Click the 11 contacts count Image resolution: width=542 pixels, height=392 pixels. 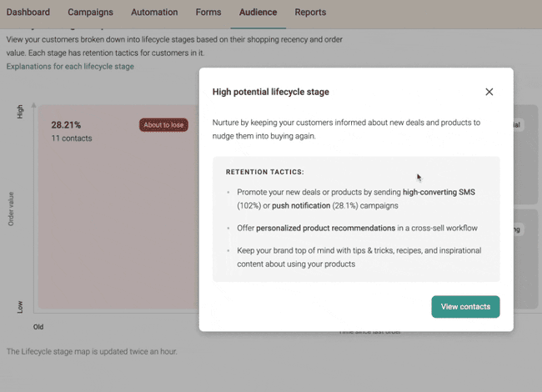(x=72, y=138)
